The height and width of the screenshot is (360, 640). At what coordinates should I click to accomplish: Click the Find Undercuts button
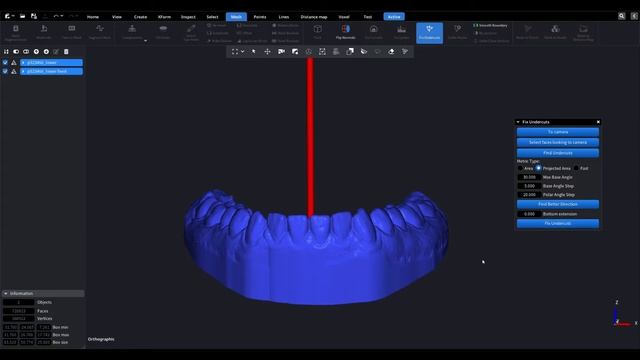(558, 153)
